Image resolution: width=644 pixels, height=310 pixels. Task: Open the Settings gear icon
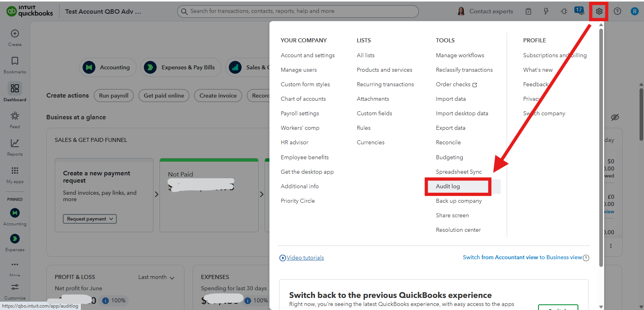(x=599, y=11)
